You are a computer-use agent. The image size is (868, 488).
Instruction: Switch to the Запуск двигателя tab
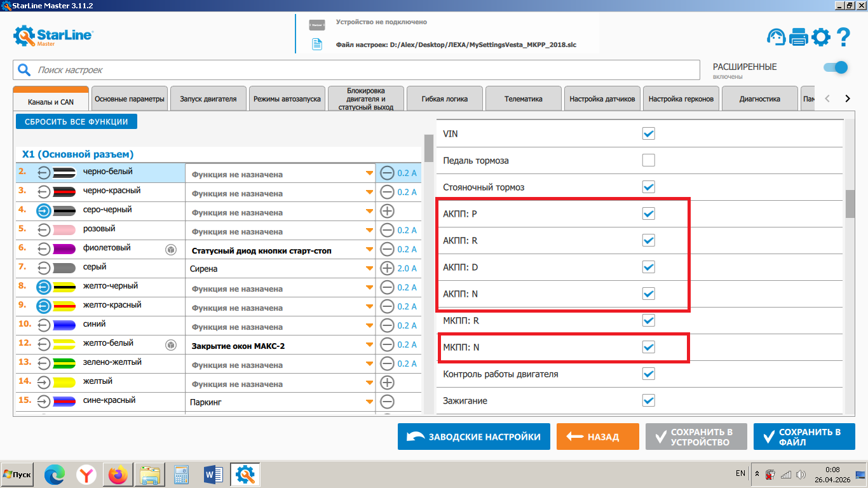click(x=208, y=99)
